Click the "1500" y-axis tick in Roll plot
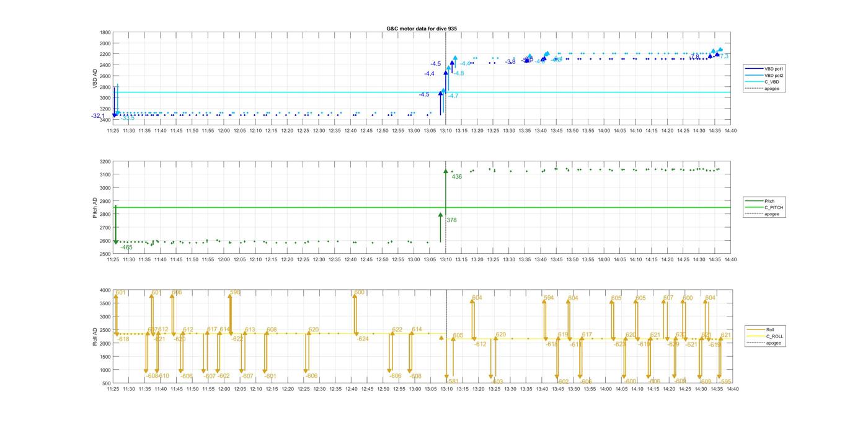The image size is (868, 430). [105, 357]
